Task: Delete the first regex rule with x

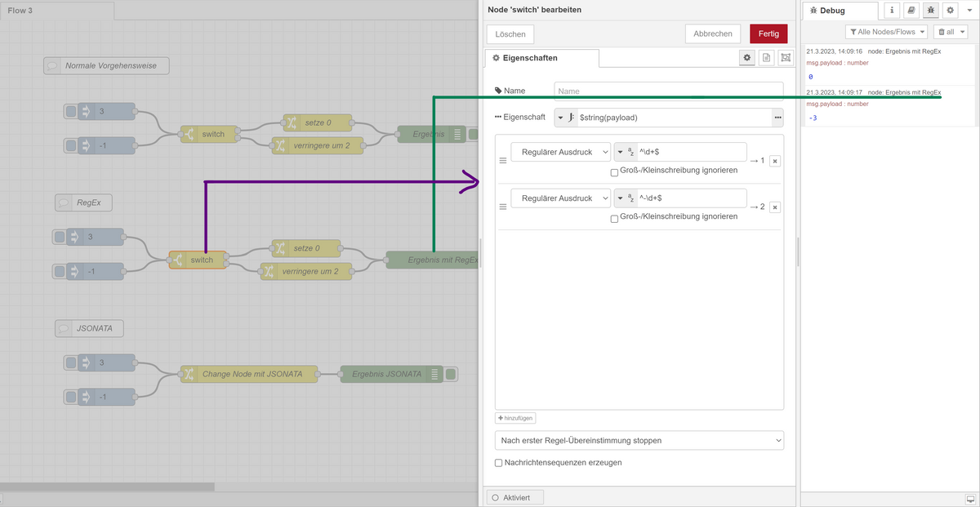Action: [x=774, y=161]
